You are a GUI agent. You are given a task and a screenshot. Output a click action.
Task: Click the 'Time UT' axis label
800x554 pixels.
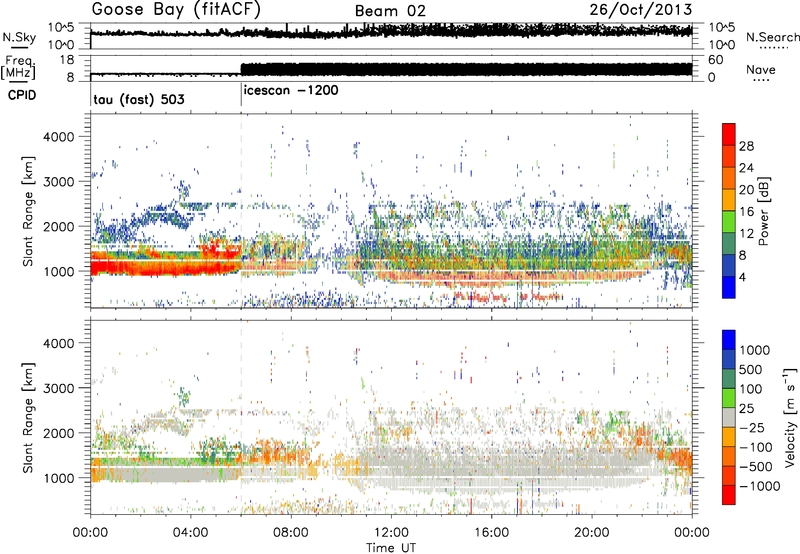point(391,548)
